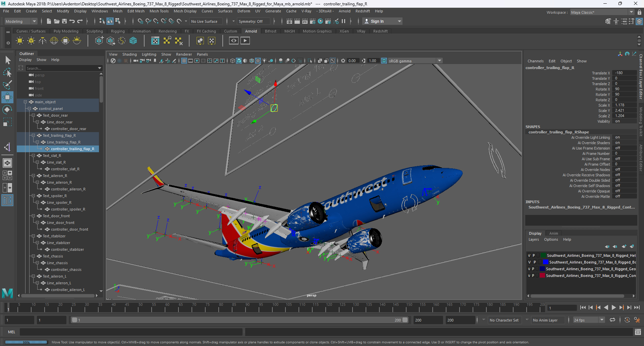Click the wireframe viewport shading icon

point(232,61)
